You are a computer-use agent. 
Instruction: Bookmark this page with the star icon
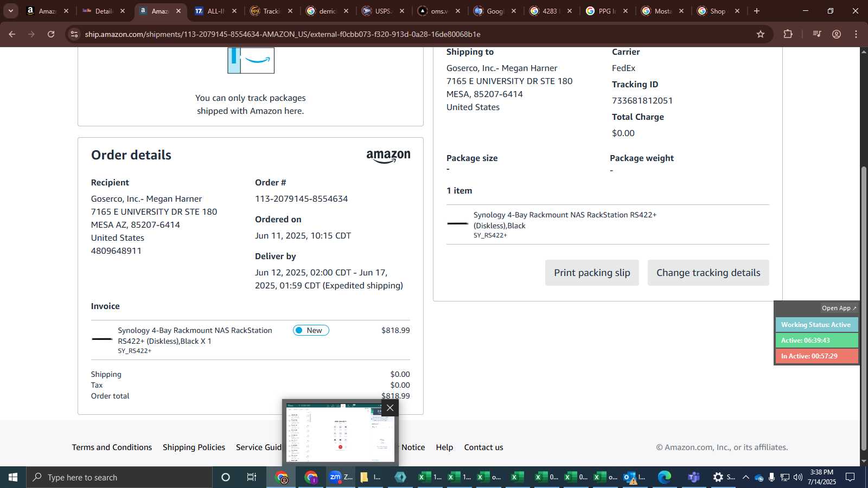tap(761, 34)
